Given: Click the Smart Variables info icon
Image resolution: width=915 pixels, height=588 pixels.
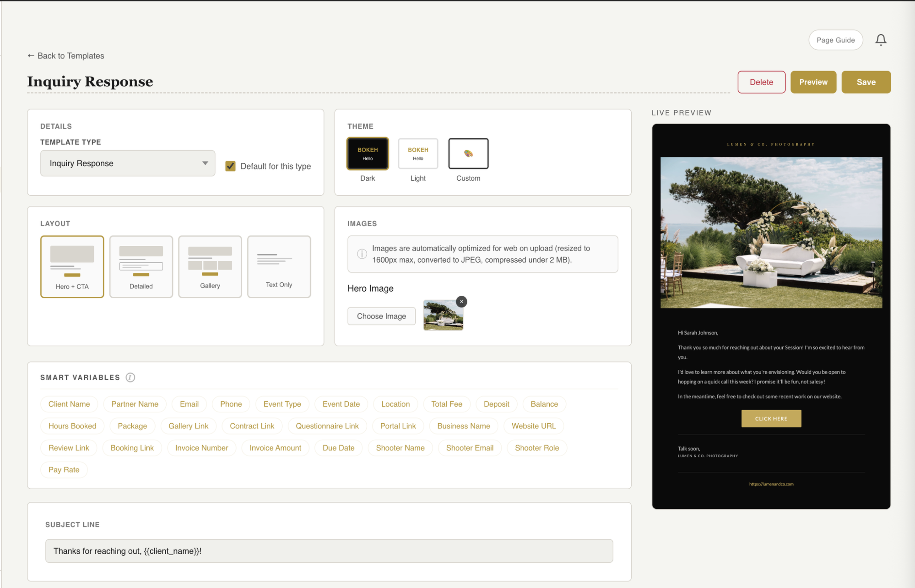Looking at the screenshot, I should [x=130, y=377].
